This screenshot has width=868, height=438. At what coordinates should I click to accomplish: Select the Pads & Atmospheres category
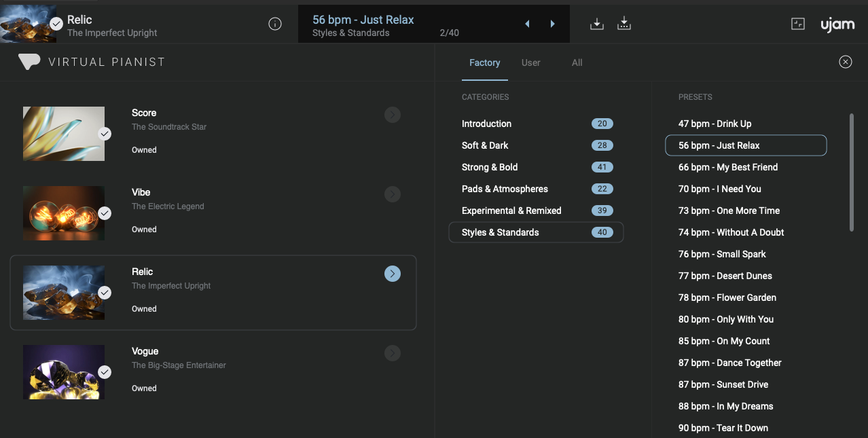click(x=536, y=189)
